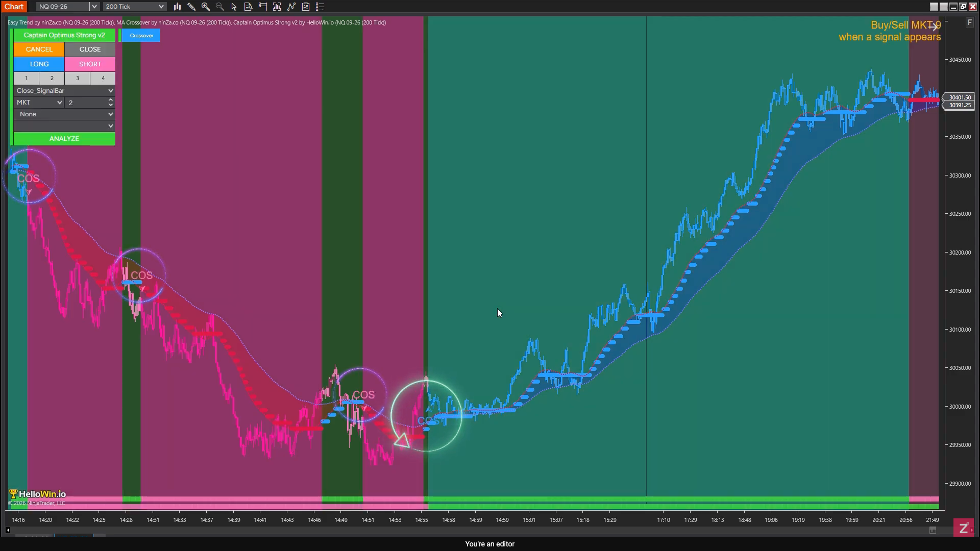Open the chart properties list icon
The width and height of the screenshot is (980, 551).
(320, 7)
